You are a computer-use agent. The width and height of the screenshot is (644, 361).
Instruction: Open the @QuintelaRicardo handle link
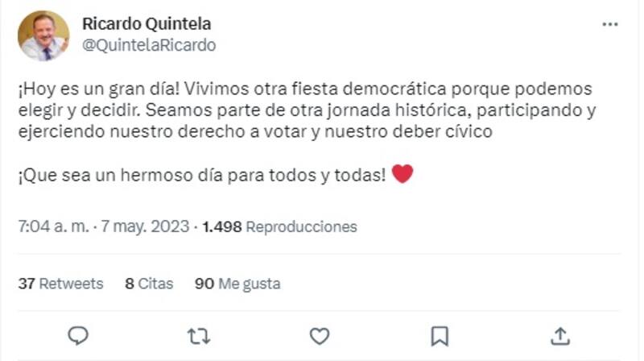tap(149, 45)
